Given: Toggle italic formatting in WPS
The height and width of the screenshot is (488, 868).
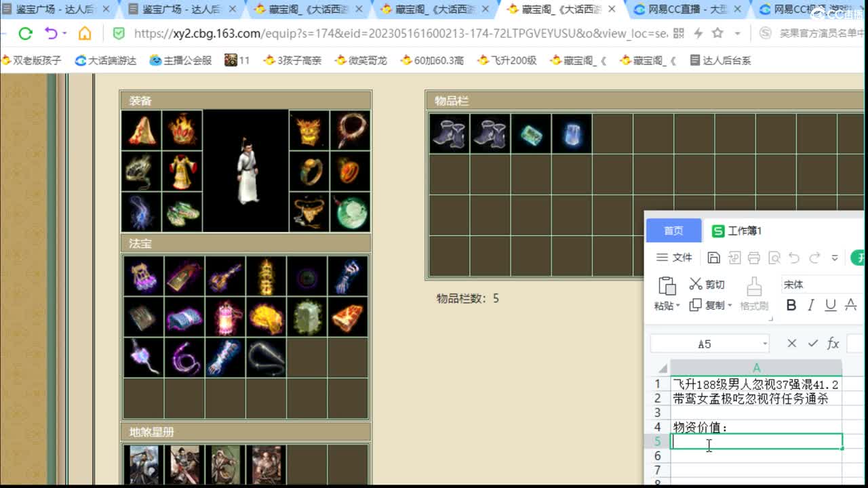Looking at the screenshot, I should click(811, 305).
